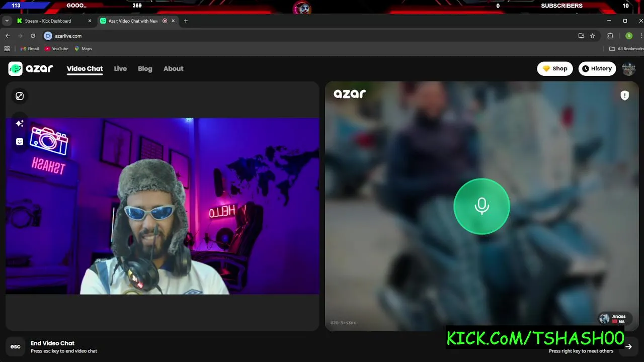Reload the azarlive.com page
644x362 pixels.
(33, 36)
